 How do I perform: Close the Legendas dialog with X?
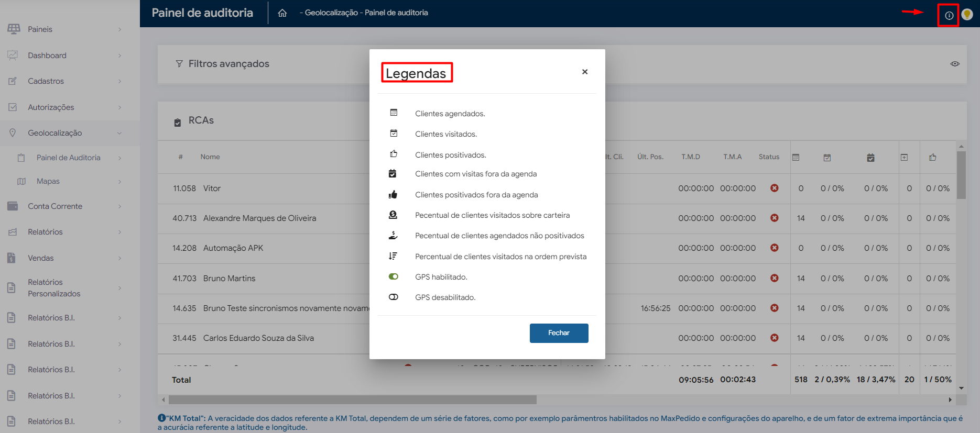(x=585, y=72)
